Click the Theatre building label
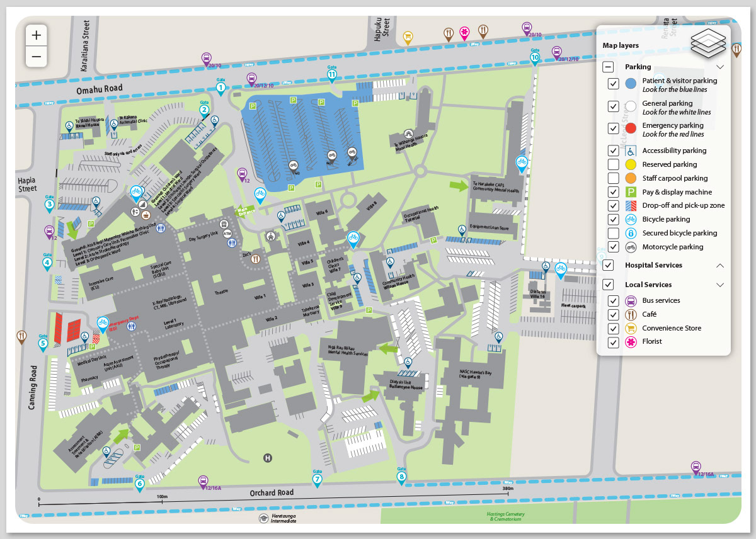This screenshot has width=756, height=539. point(222,292)
